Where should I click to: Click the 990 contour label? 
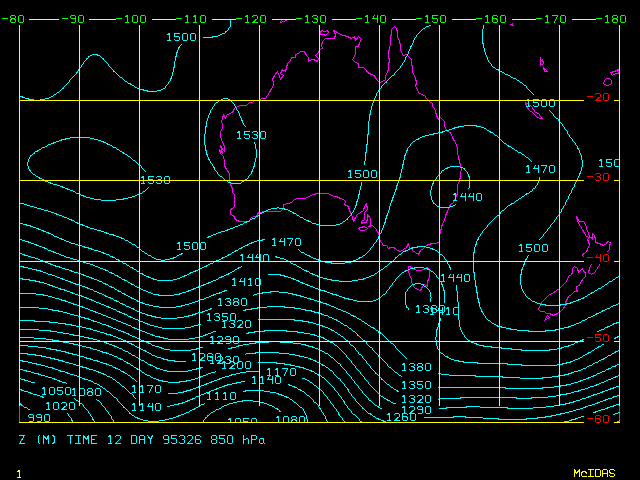pyautogui.click(x=38, y=419)
